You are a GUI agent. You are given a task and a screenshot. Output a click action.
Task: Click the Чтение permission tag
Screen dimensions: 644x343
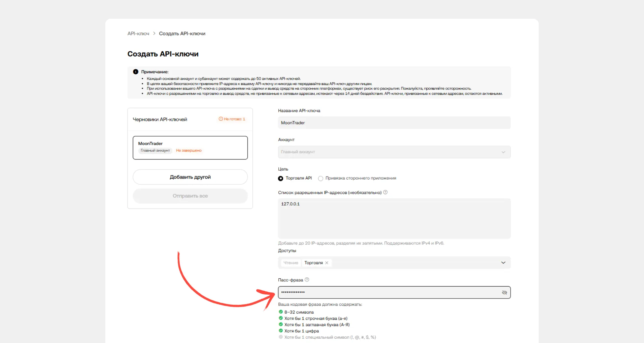click(290, 263)
